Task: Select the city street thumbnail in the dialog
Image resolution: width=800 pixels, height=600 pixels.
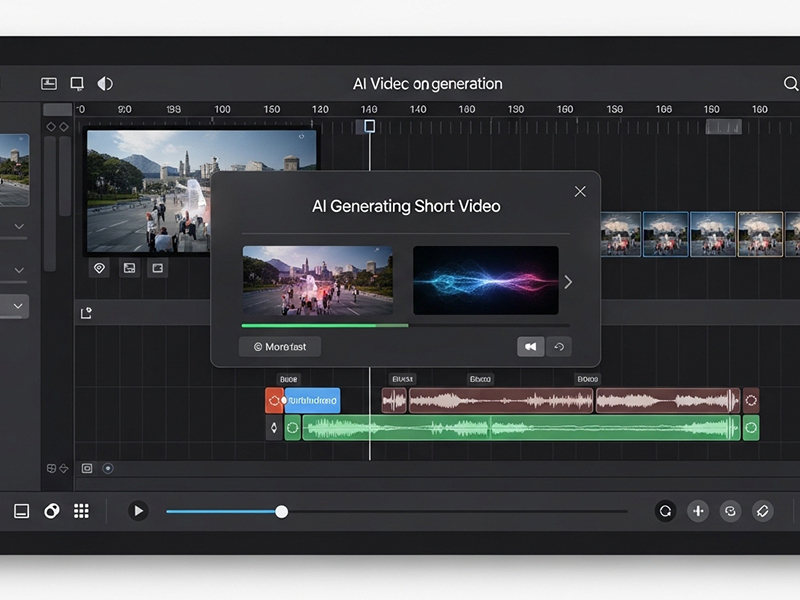Action: click(x=317, y=280)
